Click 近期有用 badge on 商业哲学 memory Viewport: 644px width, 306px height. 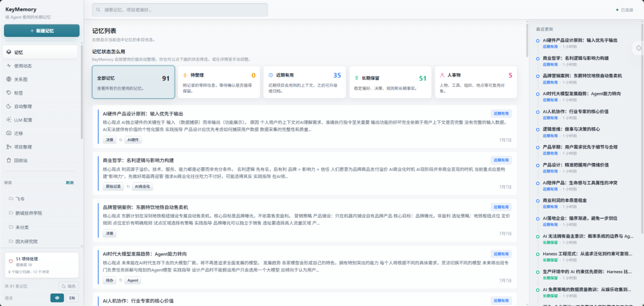point(501,160)
